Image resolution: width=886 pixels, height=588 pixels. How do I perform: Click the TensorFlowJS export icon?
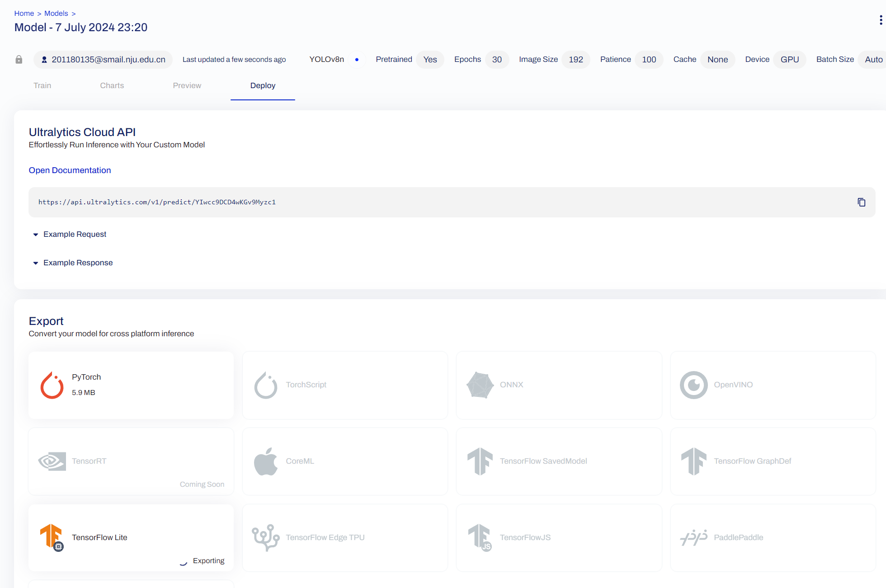pyautogui.click(x=480, y=537)
